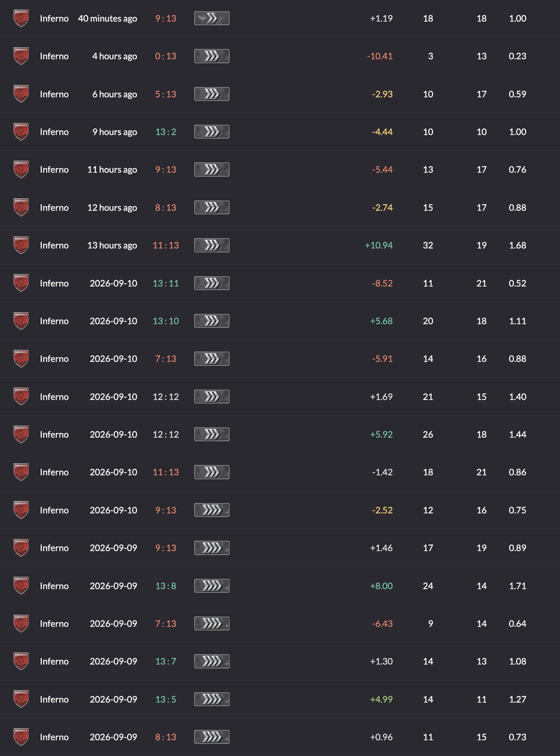
Task: Select the 9 hours ago timestamp
Action: (x=115, y=132)
